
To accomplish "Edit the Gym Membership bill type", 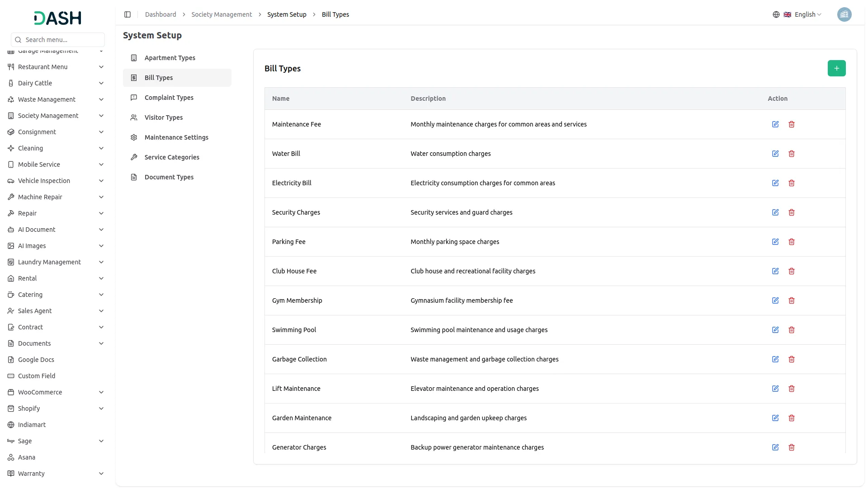I will (775, 300).
